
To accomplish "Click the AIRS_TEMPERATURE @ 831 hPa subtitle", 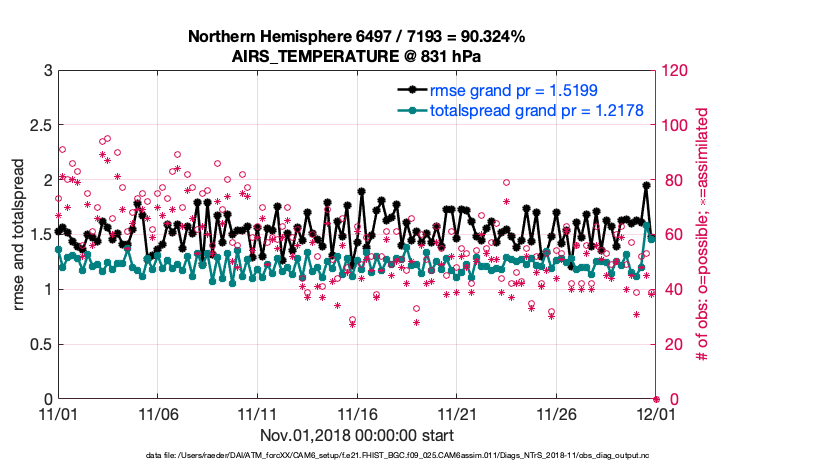I will point(357,56).
